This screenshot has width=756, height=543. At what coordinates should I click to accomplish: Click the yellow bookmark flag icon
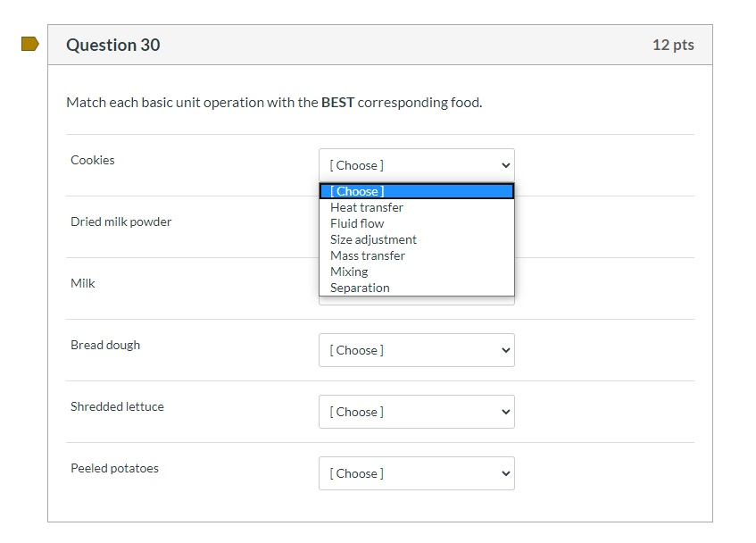pyautogui.click(x=28, y=42)
